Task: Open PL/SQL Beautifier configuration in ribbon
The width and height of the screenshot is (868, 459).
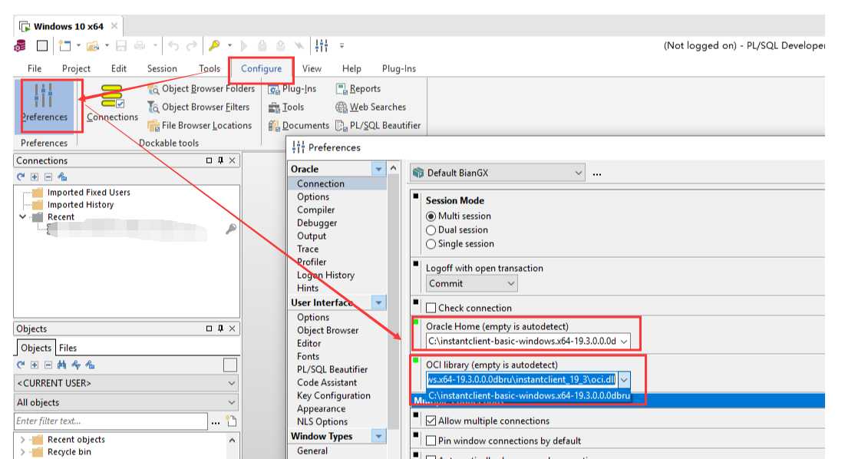Action: tap(378, 126)
